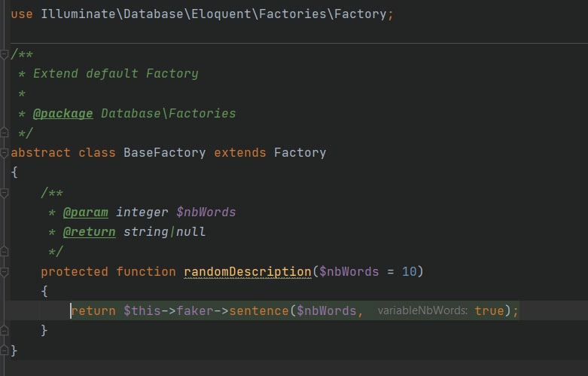
Task: Click the 'true' argument value
Action: pyautogui.click(x=489, y=310)
